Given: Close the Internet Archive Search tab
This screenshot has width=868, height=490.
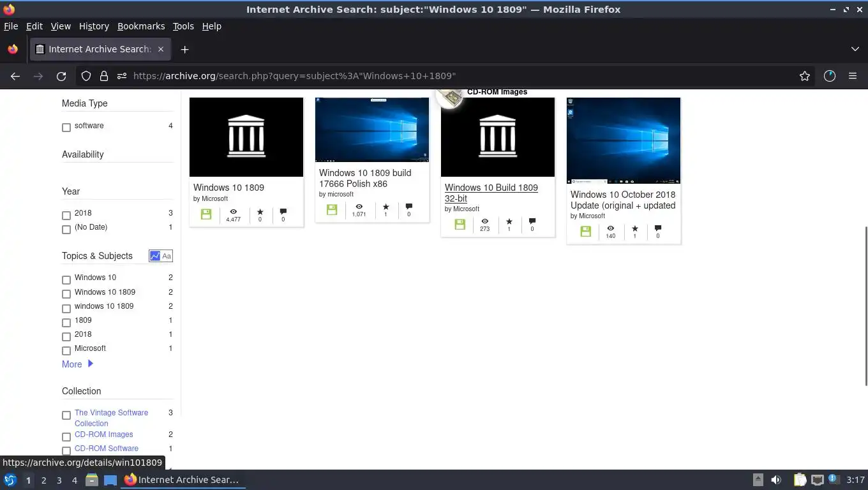Looking at the screenshot, I should click(x=161, y=49).
